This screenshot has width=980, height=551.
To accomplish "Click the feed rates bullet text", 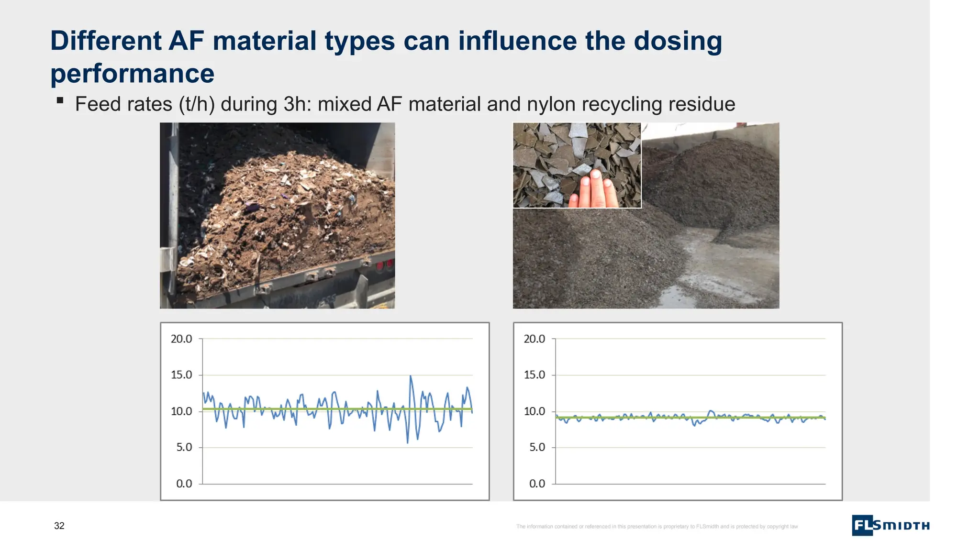I will tap(405, 104).
